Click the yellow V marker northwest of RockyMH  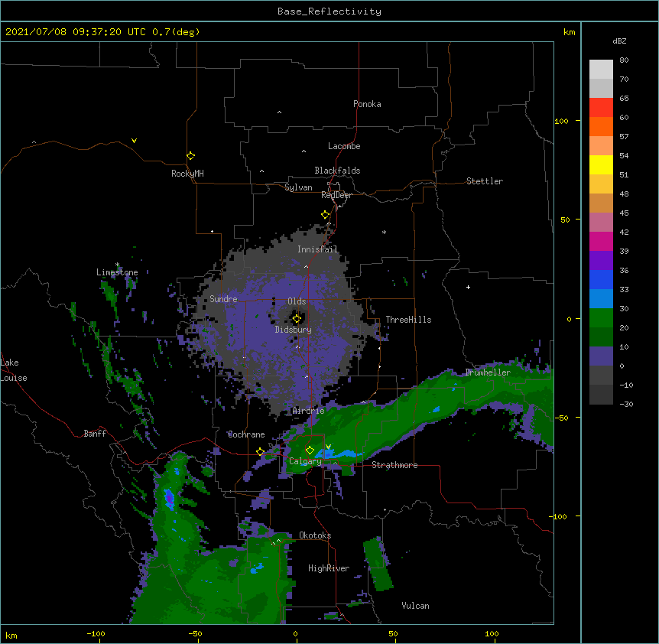tap(134, 141)
